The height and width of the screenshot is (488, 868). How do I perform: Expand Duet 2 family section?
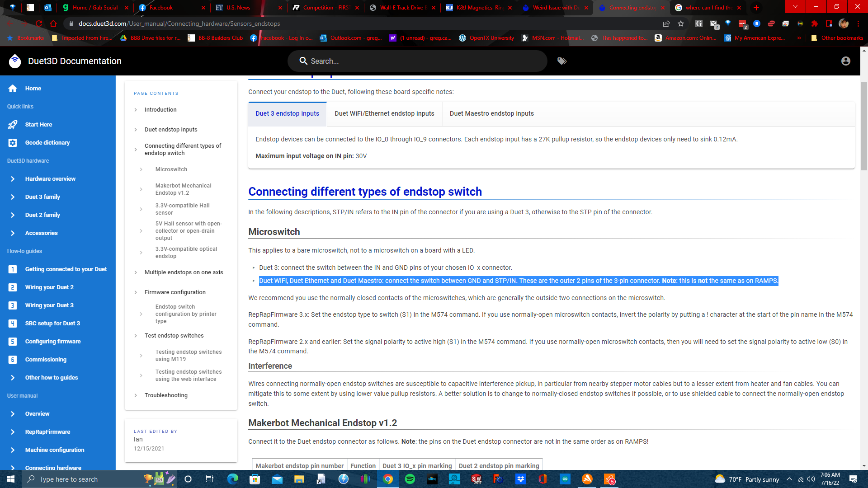tap(13, 215)
